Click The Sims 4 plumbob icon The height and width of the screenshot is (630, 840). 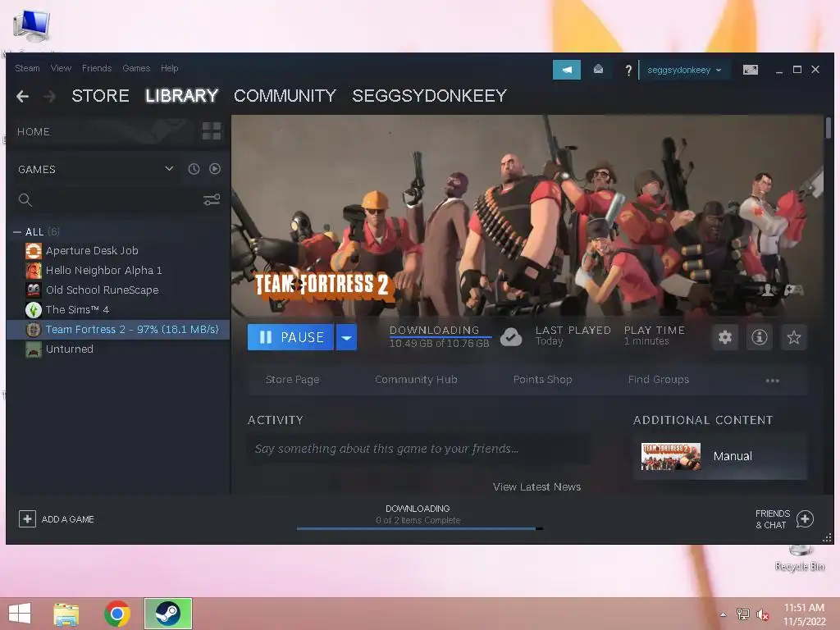coord(33,309)
